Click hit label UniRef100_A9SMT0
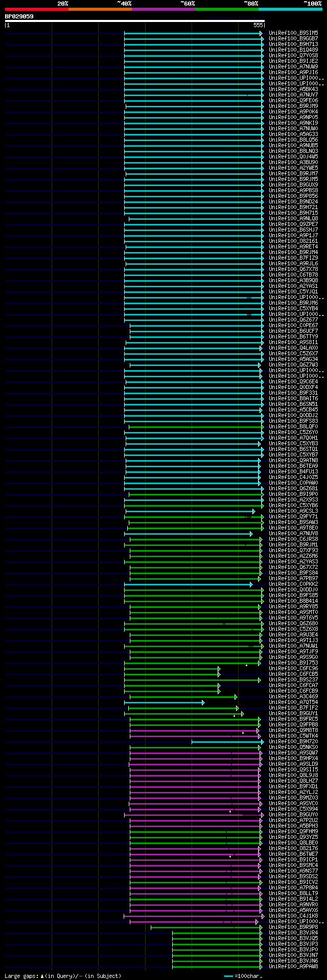327x980 pixels. click(x=293, y=612)
